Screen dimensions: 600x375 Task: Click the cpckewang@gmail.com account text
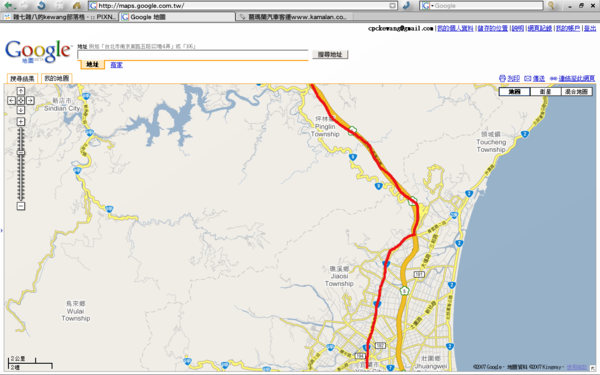pyautogui.click(x=401, y=28)
